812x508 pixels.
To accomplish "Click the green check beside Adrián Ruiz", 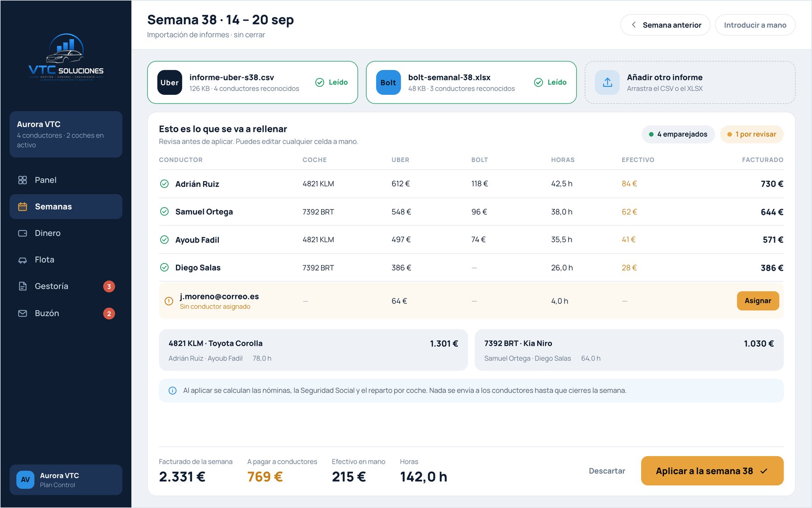I will point(165,184).
